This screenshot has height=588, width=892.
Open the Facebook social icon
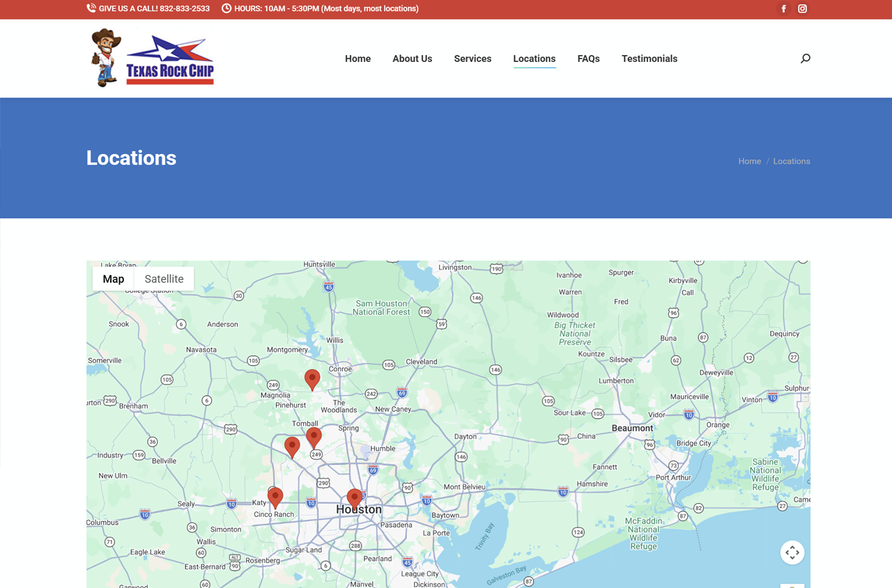click(784, 9)
